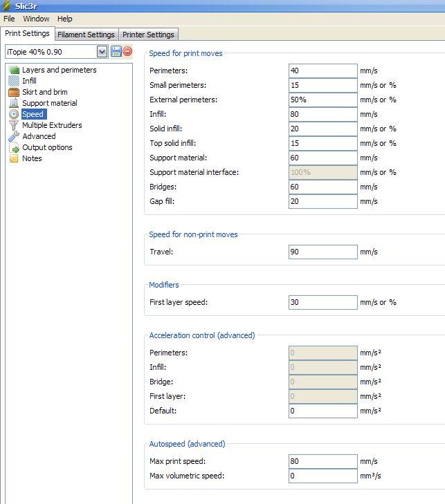445x504 pixels.
Task: Click the Small perimeters speed field
Action: coord(323,85)
